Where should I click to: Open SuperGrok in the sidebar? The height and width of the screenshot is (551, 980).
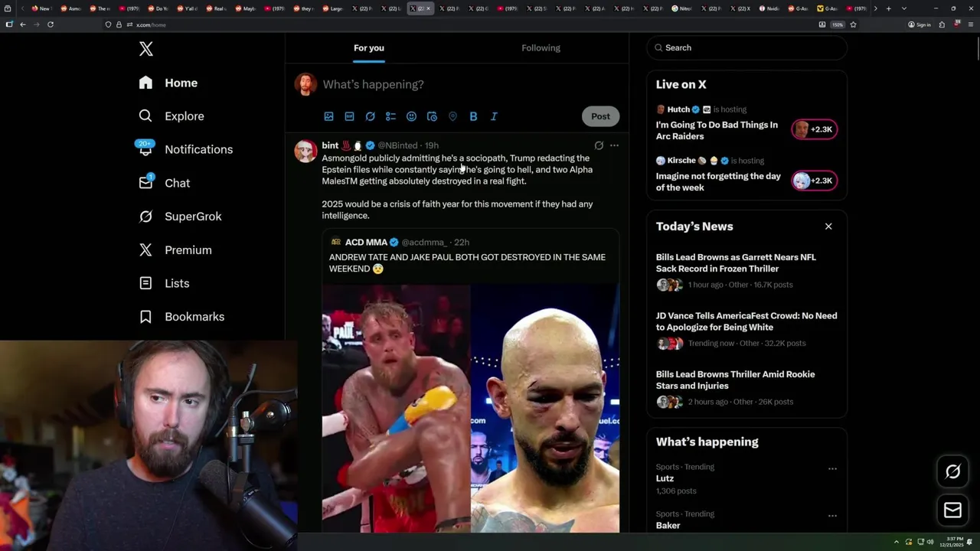point(180,217)
